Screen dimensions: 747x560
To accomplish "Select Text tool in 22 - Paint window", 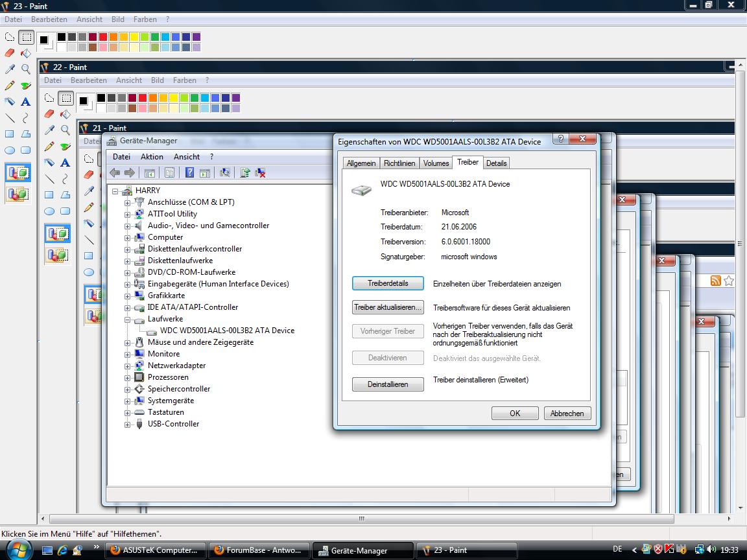I will [65, 163].
